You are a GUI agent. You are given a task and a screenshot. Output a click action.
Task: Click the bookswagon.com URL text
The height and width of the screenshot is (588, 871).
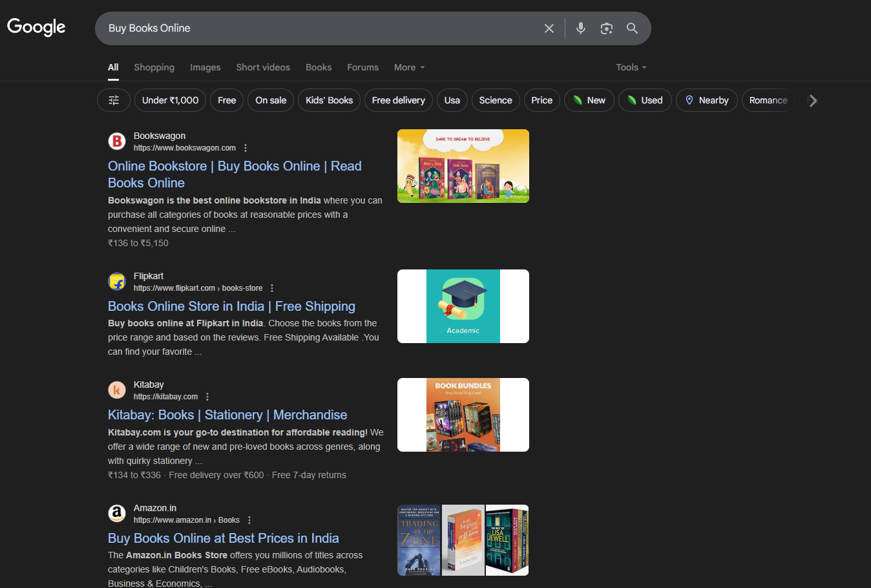(x=185, y=148)
